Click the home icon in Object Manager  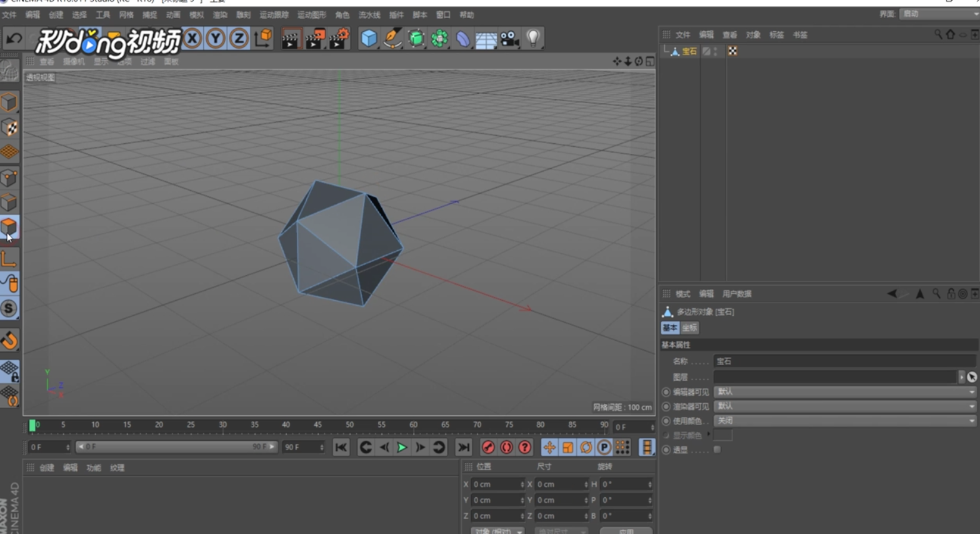click(x=951, y=35)
